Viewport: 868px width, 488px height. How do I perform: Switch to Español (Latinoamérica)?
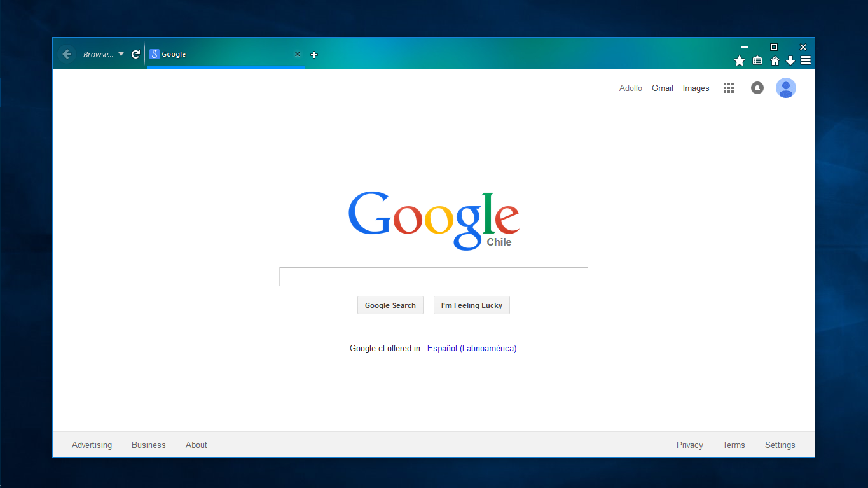tap(472, 349)
